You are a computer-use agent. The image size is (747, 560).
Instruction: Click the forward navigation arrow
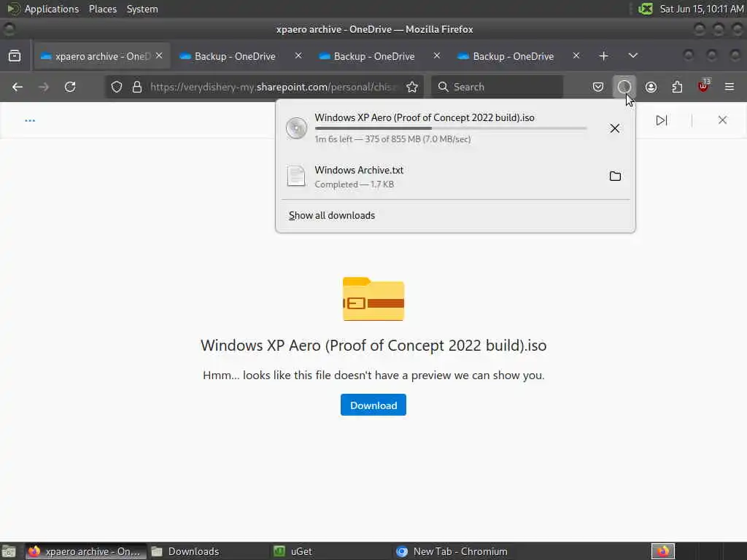click(x=44, y=87)
